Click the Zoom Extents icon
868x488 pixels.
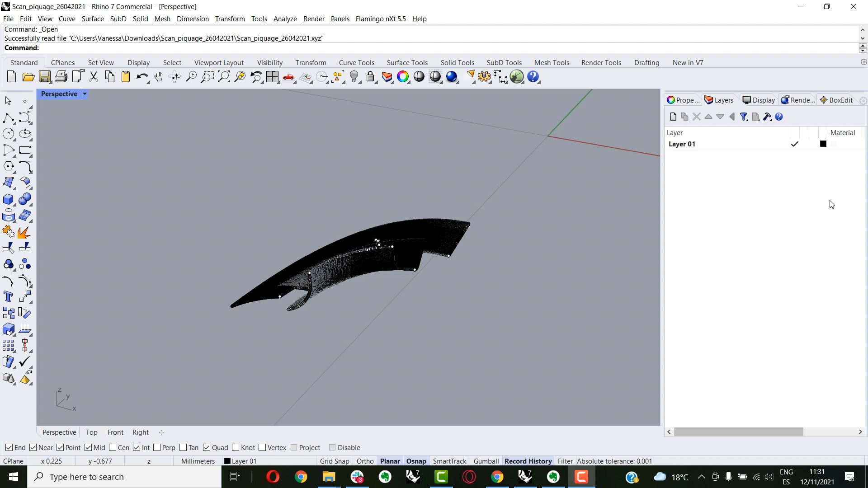click(223, 77)
